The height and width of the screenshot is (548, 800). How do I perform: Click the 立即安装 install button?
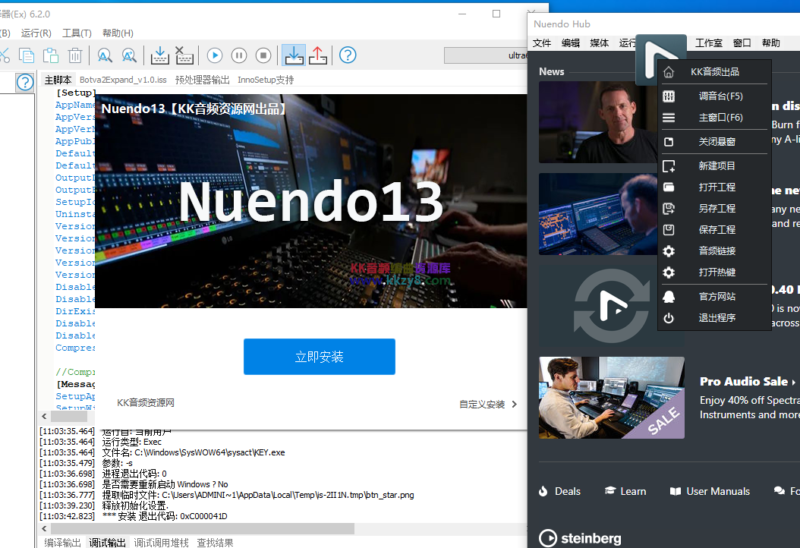pyautogui.click(x=319, y=357)
